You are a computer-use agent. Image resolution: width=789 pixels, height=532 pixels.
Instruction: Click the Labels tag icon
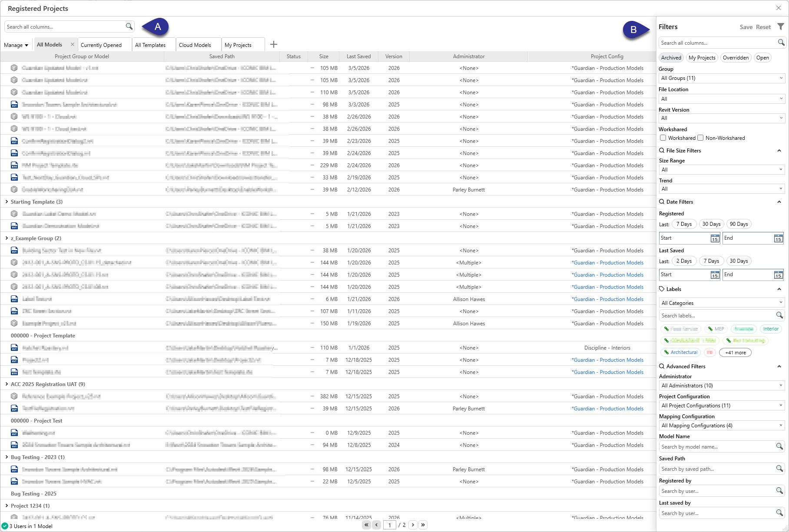[661, 289]
